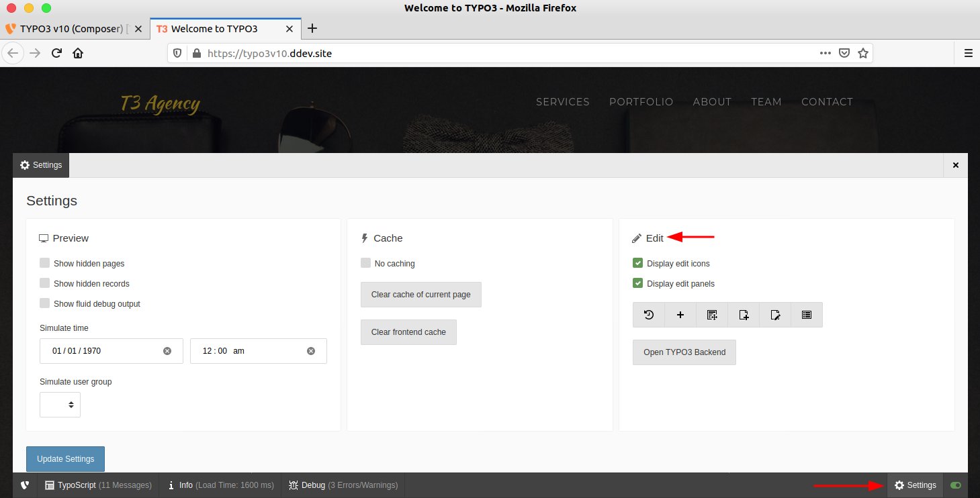Click the plus icon to add new content
Screen dimensions: 980x498
pyautogui.click(x=680, y=314)
